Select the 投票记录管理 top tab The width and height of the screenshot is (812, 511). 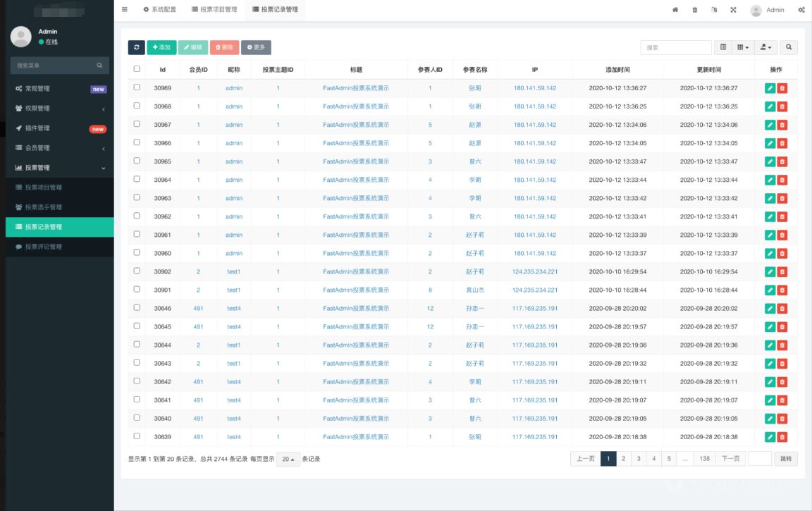click(275, 9)
